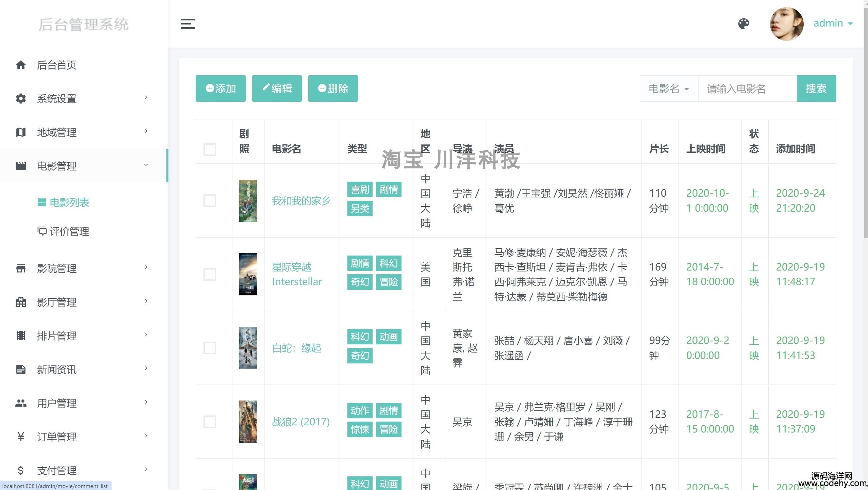Image resolution: width=868 pixels, height=490 pixels.
Task: Click the grid icon beside 电影列表
Action: [42, 202]
